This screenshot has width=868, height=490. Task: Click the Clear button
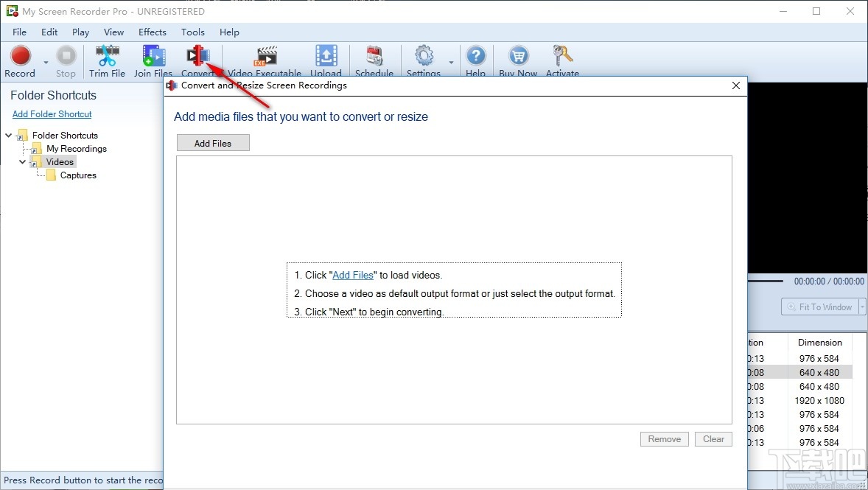point(713,439)
